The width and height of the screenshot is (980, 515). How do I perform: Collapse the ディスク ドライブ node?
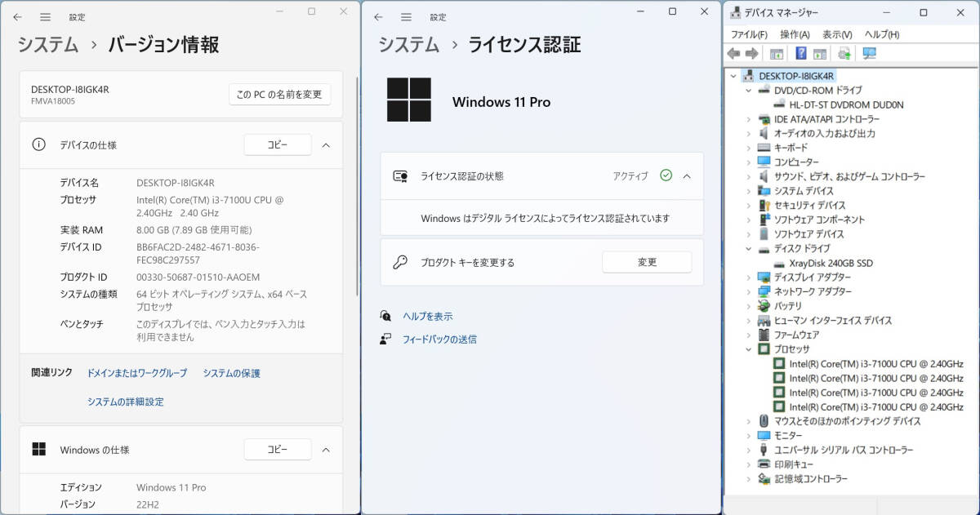tap(749, 248)
